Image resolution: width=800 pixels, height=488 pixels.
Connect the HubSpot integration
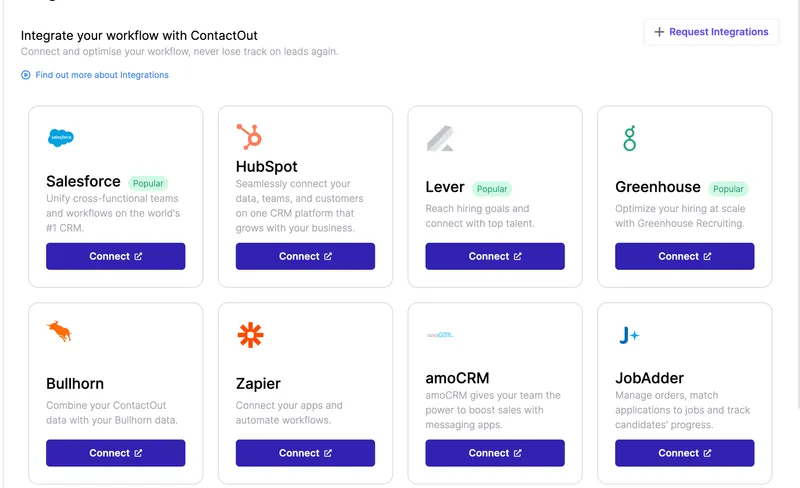tap(305, 256)
